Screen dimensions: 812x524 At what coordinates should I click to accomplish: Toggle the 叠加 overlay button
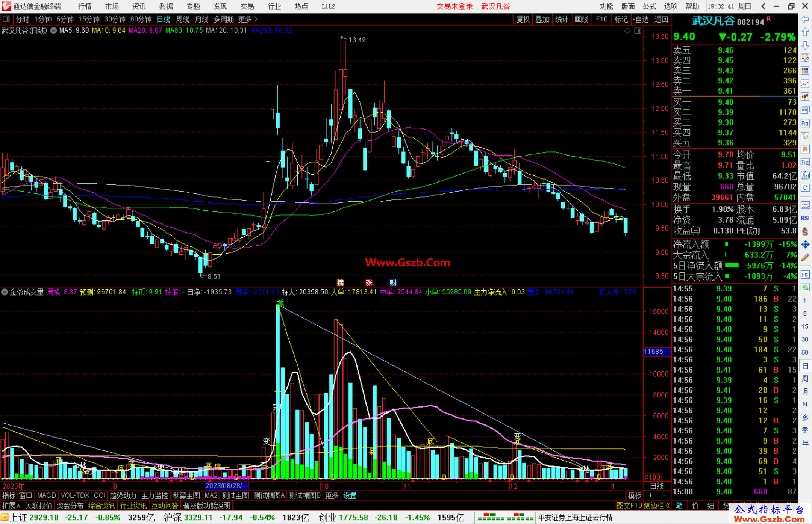tap(542, 19)
